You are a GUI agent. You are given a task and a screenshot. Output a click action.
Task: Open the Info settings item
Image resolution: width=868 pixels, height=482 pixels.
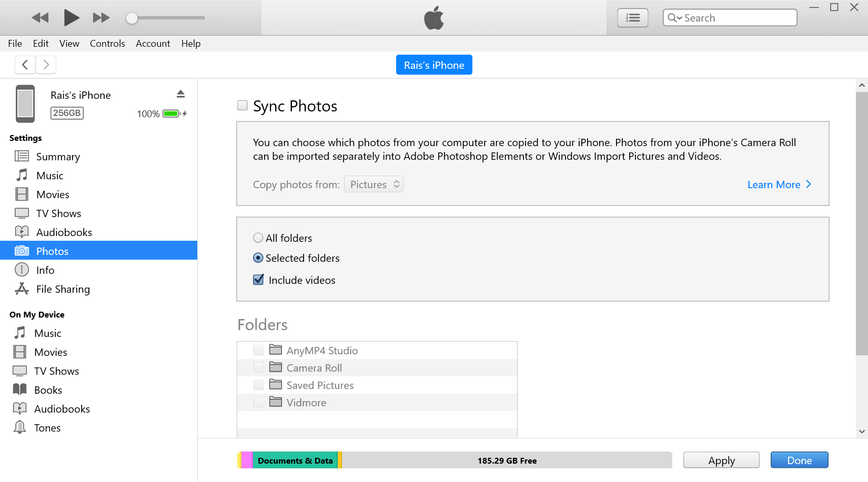(x=45, y=270)
